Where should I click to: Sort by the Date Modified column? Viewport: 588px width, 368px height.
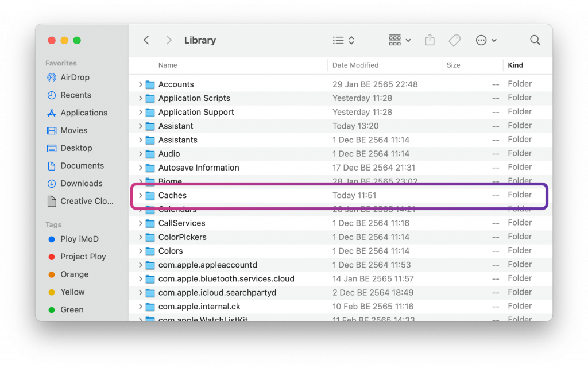[355, 65]
